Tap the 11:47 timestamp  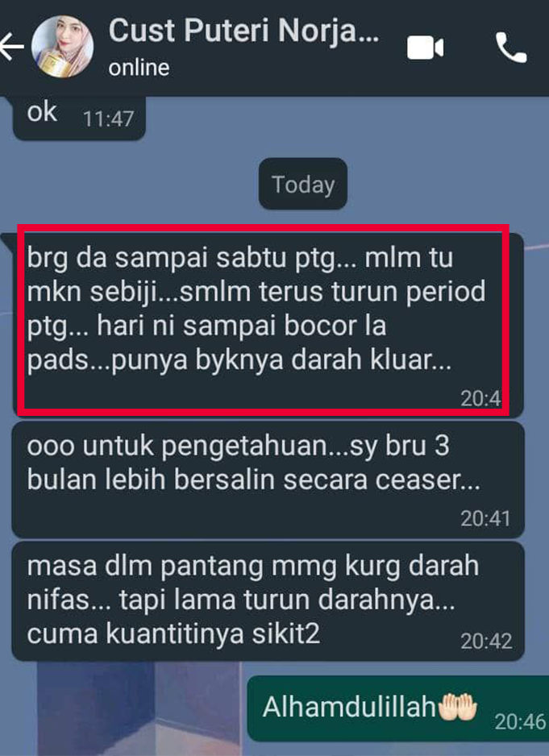coord(108,118)
